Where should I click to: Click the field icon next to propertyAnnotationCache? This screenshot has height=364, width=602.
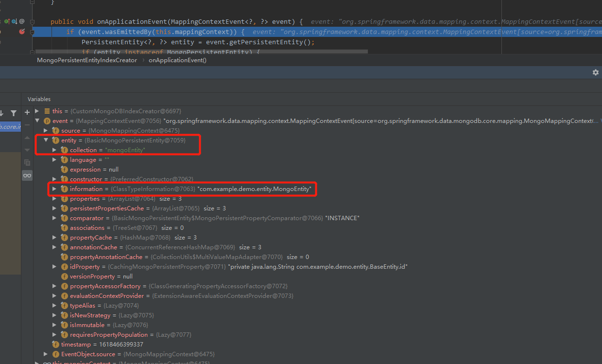[65, 257]
